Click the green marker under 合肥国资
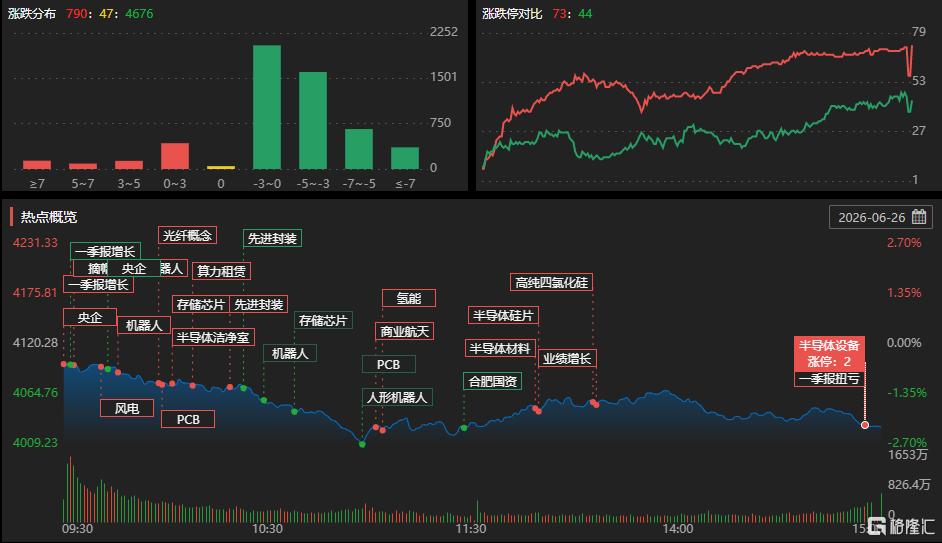 pos(464,428)
